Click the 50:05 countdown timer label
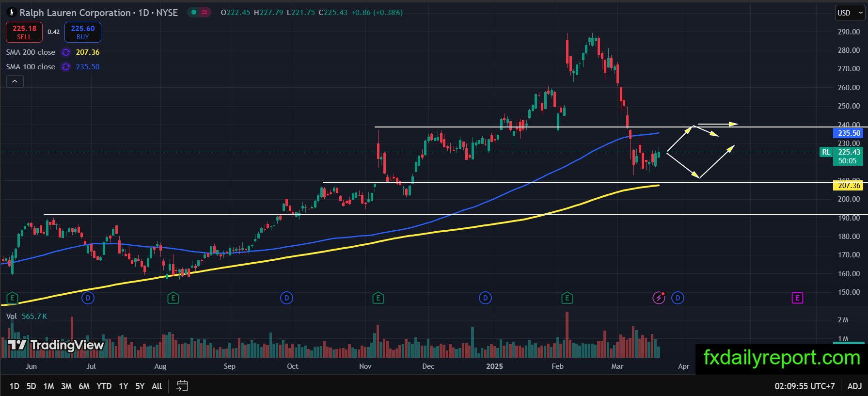The width and height of the screenshot is (868, 396). coord(848,161)
